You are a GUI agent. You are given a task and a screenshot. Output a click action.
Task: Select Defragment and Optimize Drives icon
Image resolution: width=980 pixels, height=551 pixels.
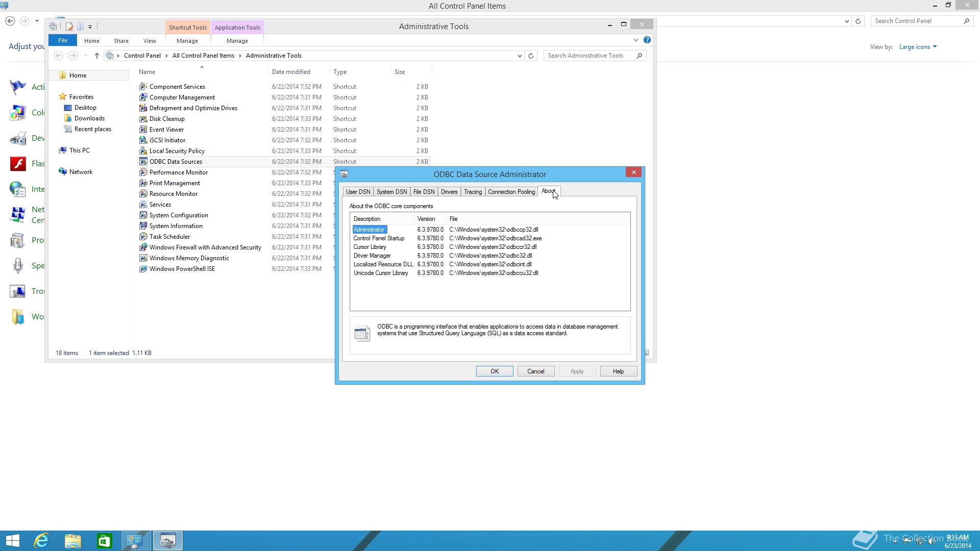143,108
